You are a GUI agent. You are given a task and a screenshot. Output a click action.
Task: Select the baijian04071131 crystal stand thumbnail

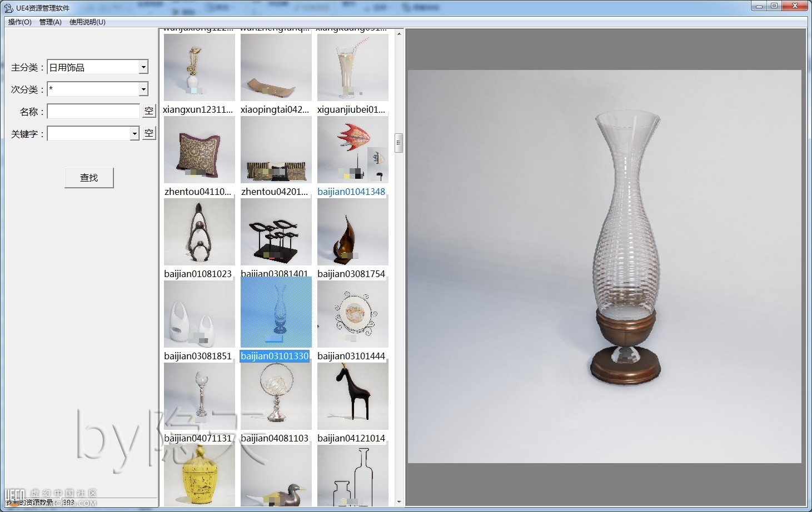point(200,396)
